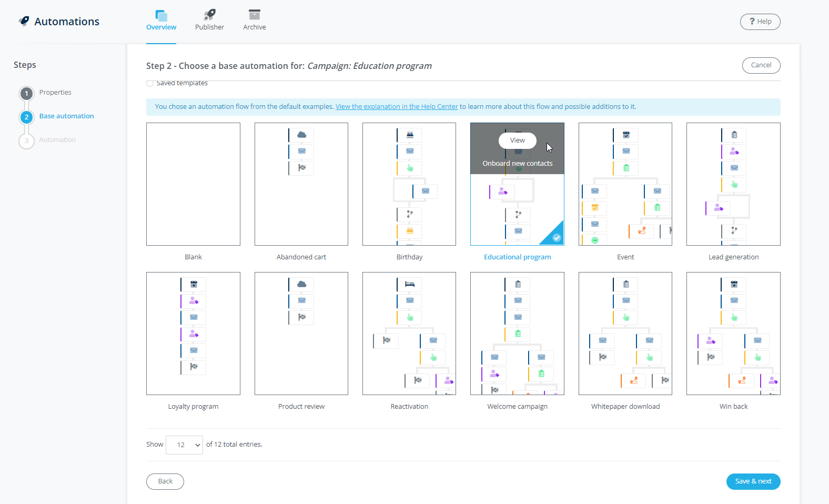Viewport: 829px width, 504px height.
Task: Click the bed icon in Reactivation template
Action: click(x=410, y=285)
